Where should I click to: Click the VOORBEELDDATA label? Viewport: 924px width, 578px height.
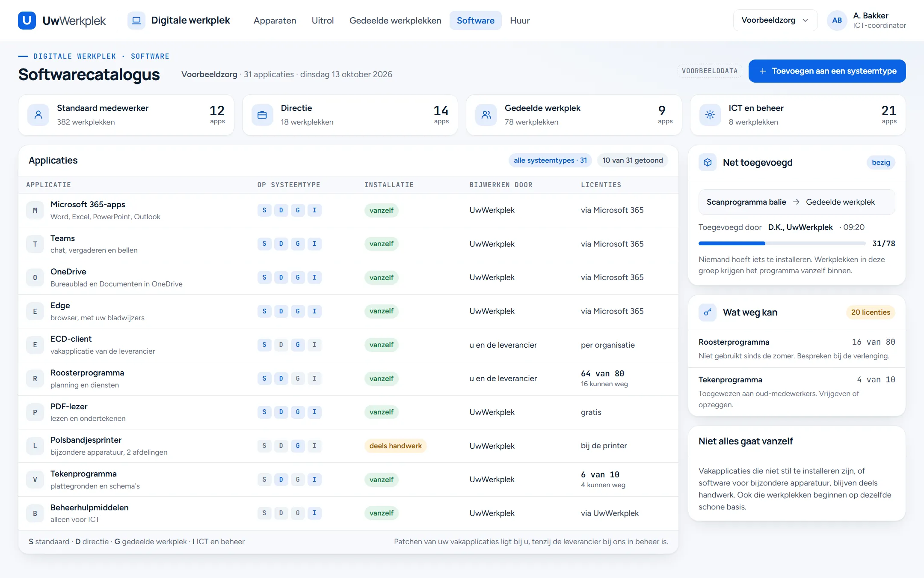[710, 71]
